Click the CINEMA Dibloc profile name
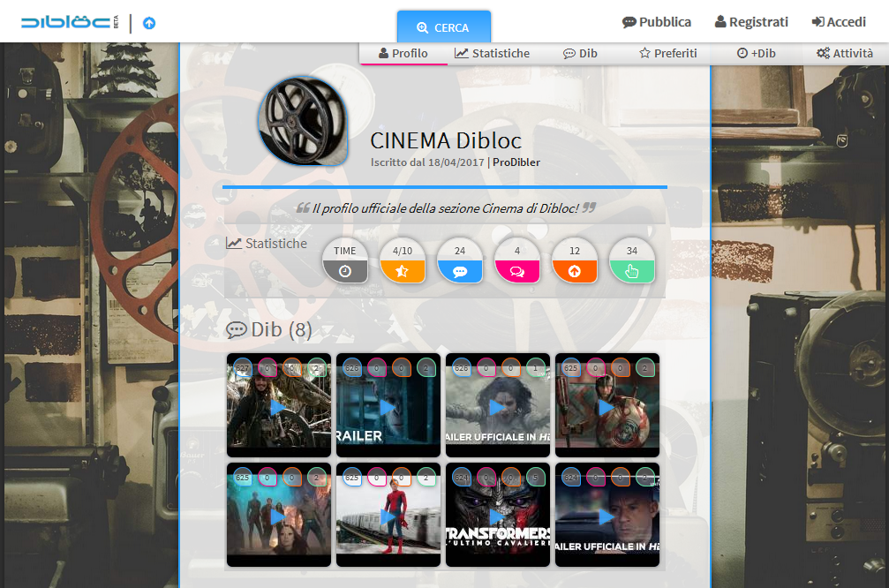Viewport: 889px width, 588px height. 446,140
